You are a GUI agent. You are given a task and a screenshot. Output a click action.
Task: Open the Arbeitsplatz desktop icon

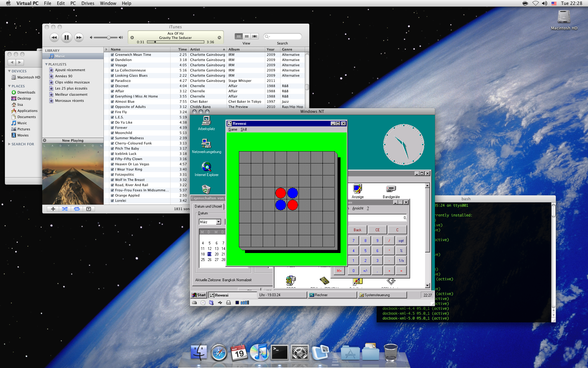pyautogui.click(x=206, y=121)
